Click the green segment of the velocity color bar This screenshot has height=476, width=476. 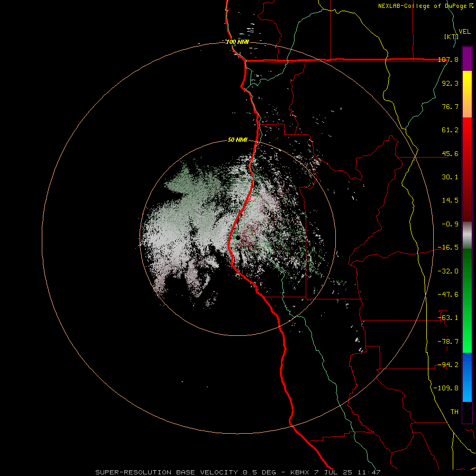(x=467, y=300)
